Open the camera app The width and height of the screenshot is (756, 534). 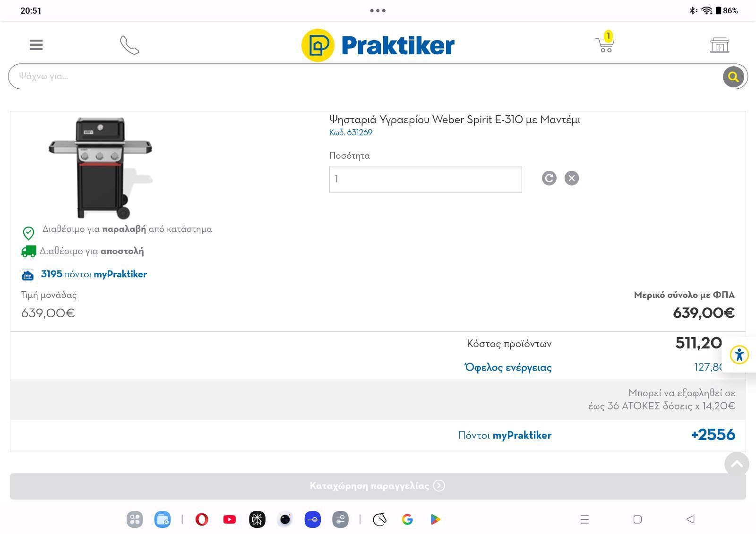(285, 519)
